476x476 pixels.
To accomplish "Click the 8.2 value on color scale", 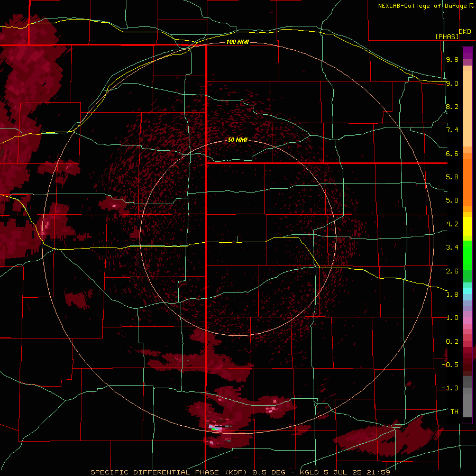I will click(452, 106).
